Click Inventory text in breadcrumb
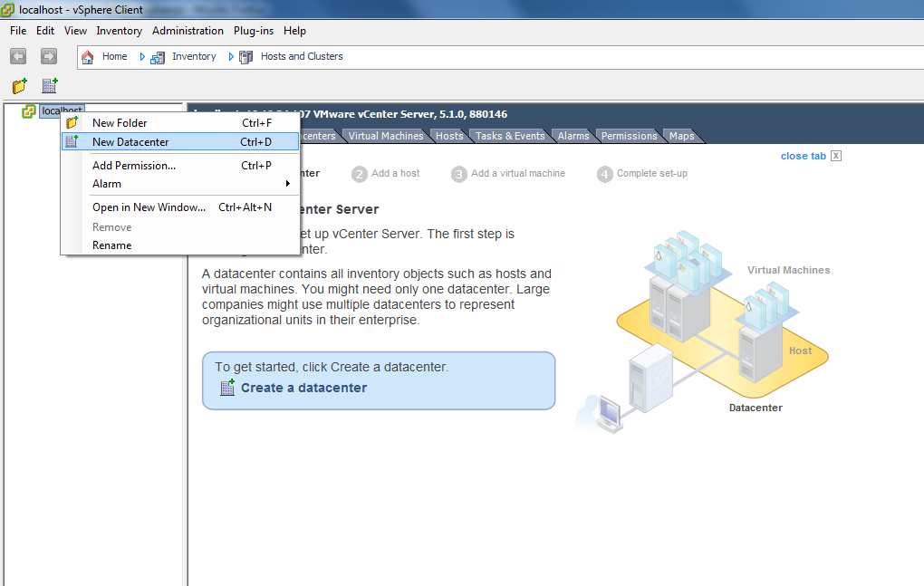924x586 pixels. click(x=194, y=56)
